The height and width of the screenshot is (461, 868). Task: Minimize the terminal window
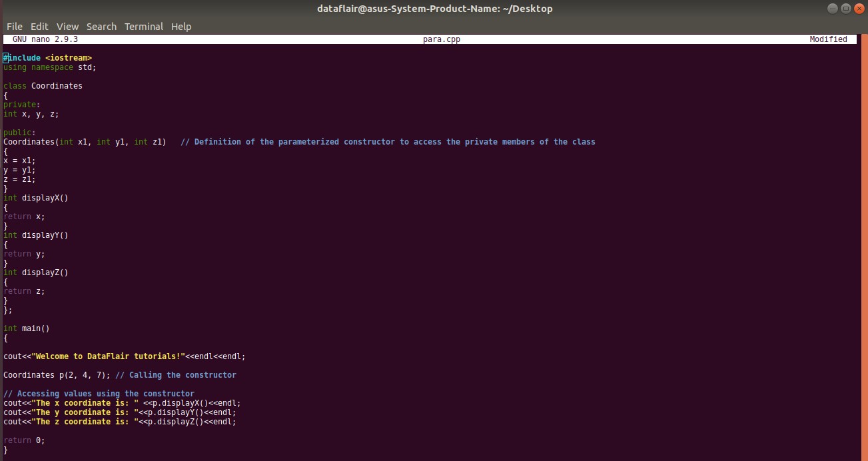click(x=831, y=8)
